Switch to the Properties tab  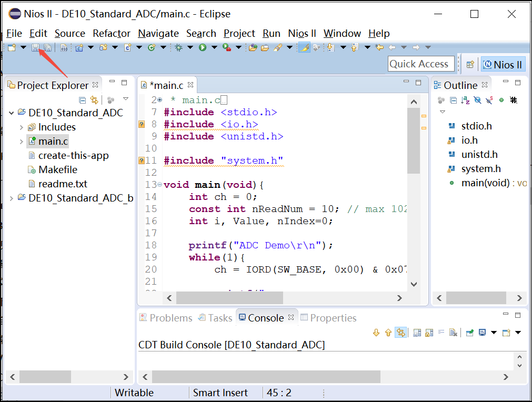point(328,318)
